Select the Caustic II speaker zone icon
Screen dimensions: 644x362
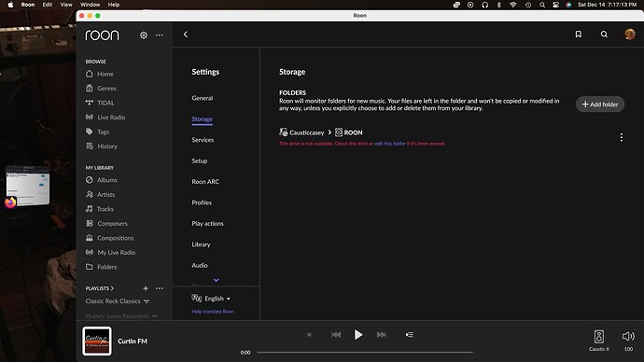[599, 337]
